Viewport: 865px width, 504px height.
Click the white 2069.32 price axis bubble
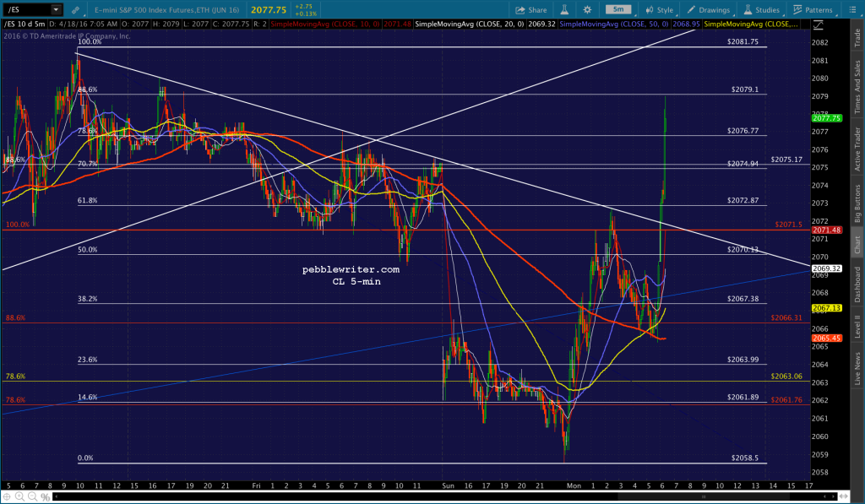[826, 268]
